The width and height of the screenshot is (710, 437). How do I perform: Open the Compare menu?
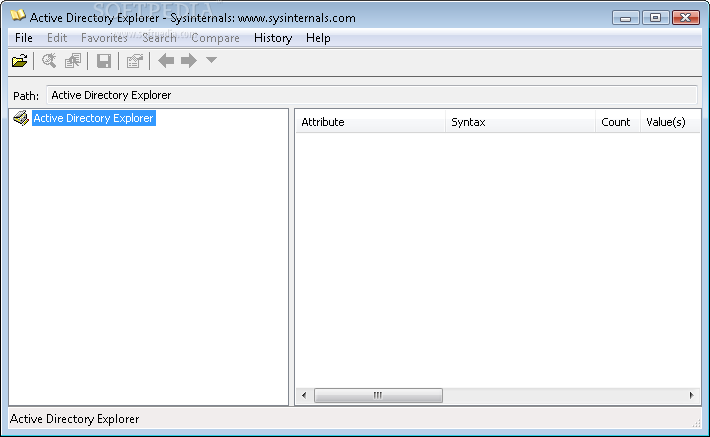coord(216,38)
